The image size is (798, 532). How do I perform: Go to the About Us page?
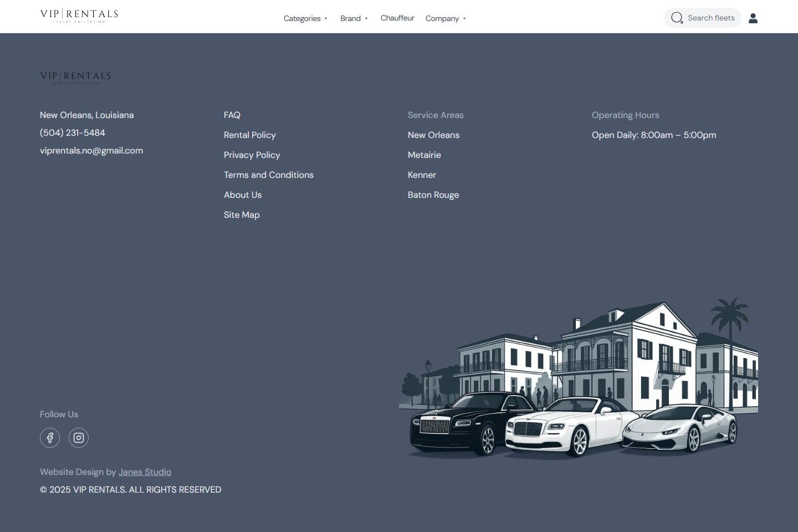(x=243, y=195)
